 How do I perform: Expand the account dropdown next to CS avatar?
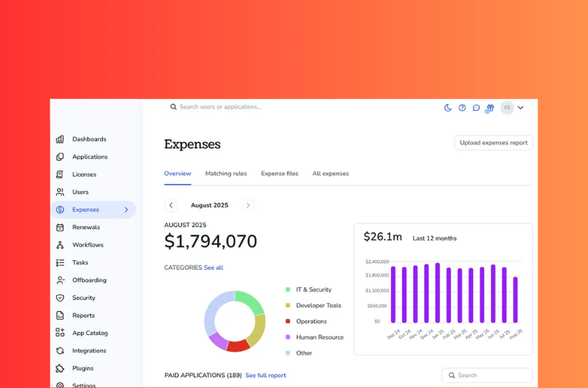pos(520,108)
